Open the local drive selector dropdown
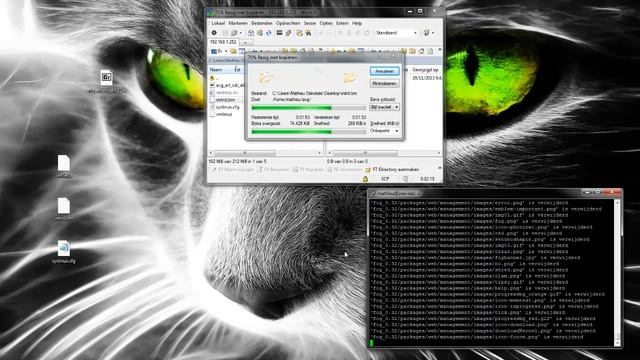The height and width of the screenshot is (360, 640). [x=220, y=51]
